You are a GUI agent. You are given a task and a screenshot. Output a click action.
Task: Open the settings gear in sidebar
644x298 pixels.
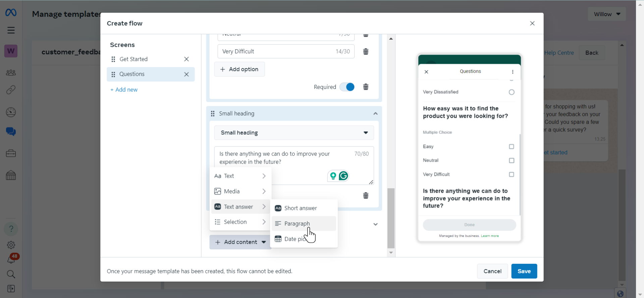tap(11, 245)
